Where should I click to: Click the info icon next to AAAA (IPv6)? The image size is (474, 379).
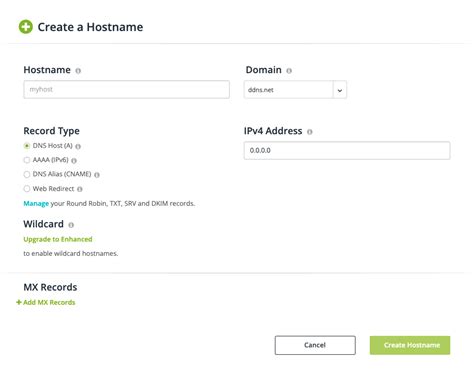point(74,161)
